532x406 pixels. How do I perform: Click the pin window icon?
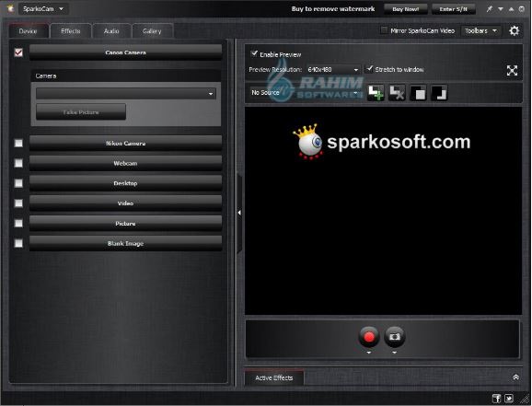pos(489,9)
